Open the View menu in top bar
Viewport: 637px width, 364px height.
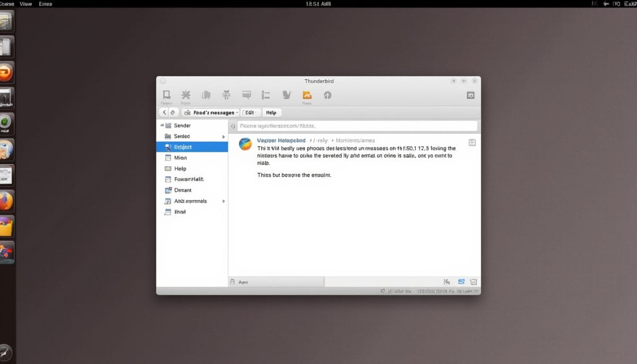(x=25, y=4)
